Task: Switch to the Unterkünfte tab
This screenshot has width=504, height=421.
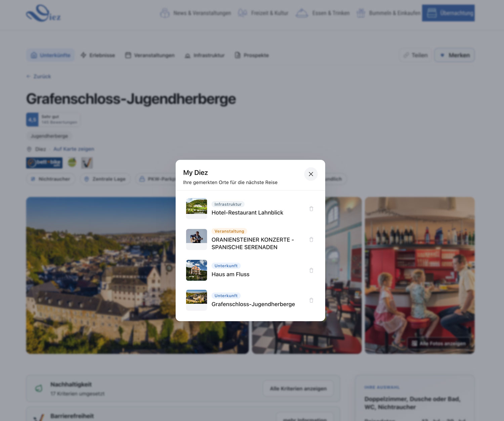Action: pyautogui.click(x=50, y=55)
